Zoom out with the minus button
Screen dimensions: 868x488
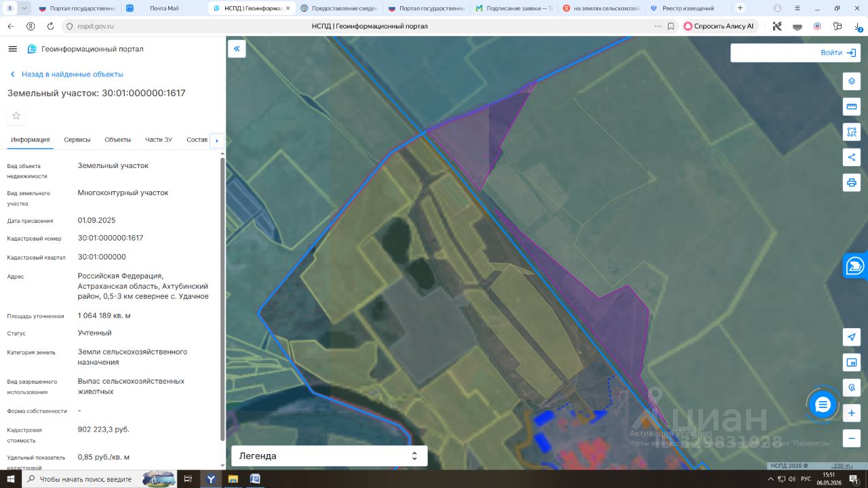852,438
